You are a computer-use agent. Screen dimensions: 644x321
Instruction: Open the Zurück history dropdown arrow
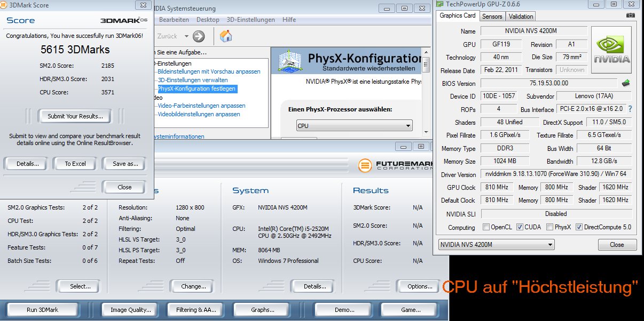tap(187, 36)
